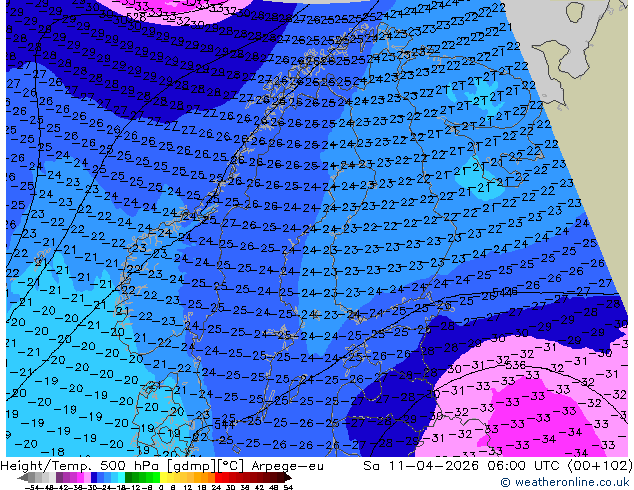Click the 528 height contour label

coord(136,17)
